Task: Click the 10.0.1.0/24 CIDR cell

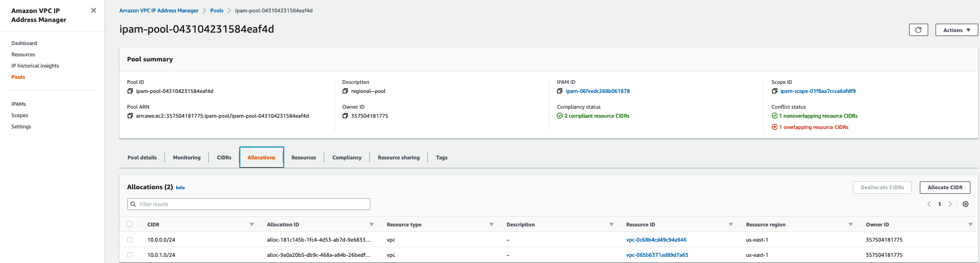Action: [x=161, y=255]
